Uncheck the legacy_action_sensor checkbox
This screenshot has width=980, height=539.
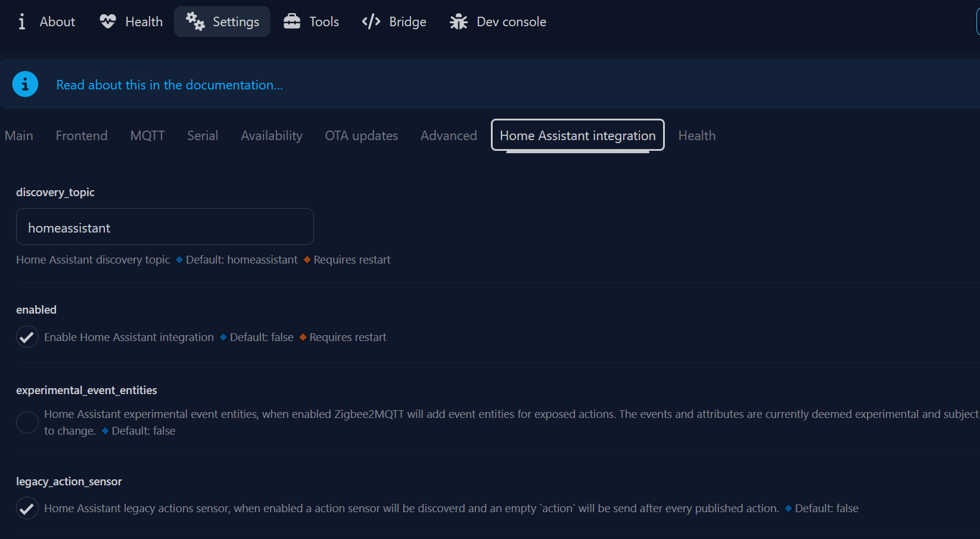27,508
